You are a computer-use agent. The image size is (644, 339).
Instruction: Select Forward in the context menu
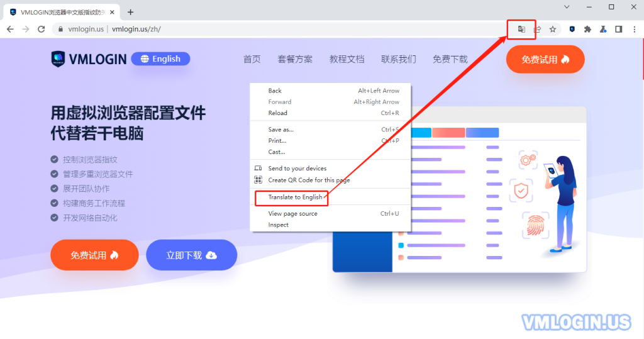pyautogui.click(x=330, y=102)
